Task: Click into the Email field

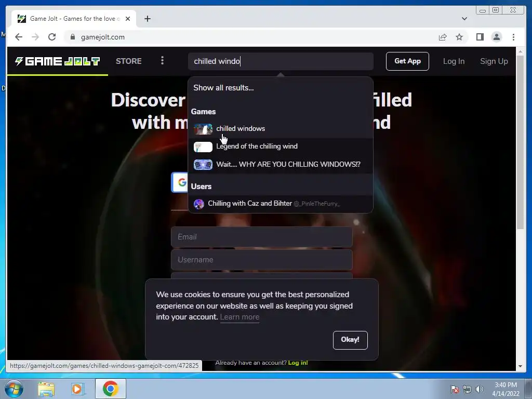Action: point(262,237)
